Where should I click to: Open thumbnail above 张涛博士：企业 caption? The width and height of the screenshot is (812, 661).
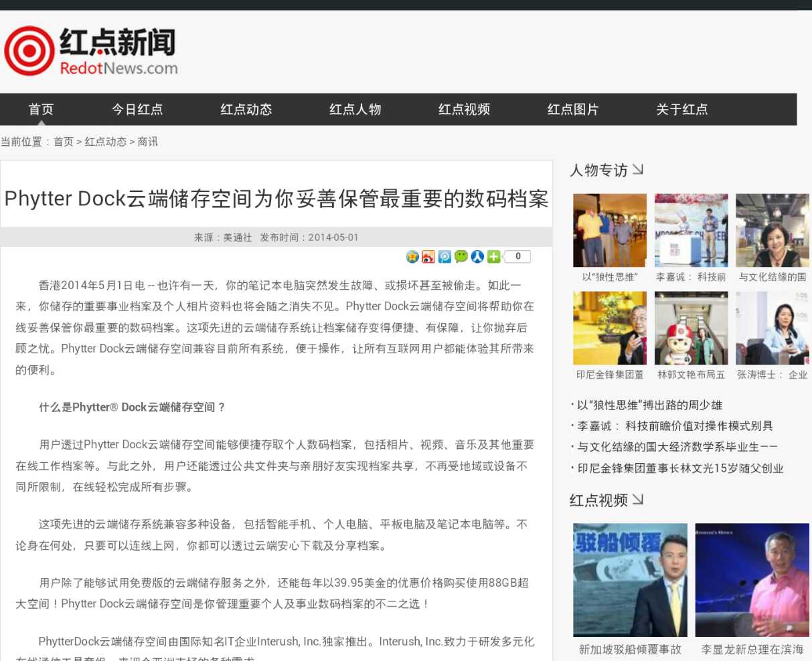coord(773,328)
